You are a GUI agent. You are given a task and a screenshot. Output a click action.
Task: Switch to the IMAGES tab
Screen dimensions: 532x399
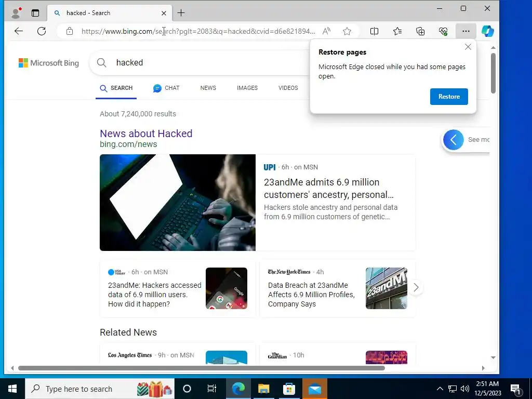pos(247,88)
